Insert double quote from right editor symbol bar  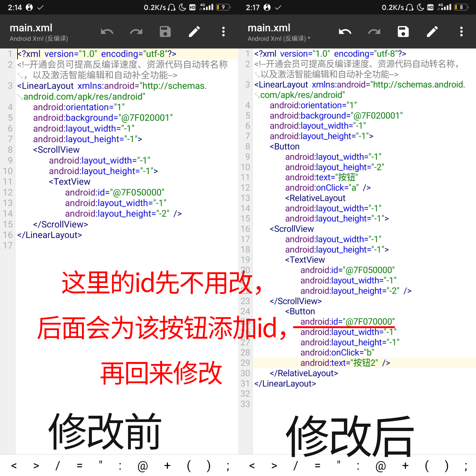tap(338, 463)
